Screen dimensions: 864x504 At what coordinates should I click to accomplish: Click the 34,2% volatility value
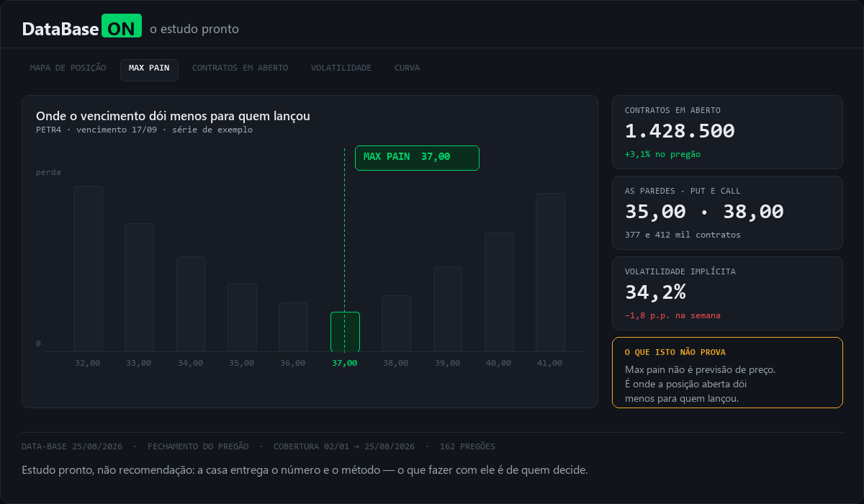point(655,292)
